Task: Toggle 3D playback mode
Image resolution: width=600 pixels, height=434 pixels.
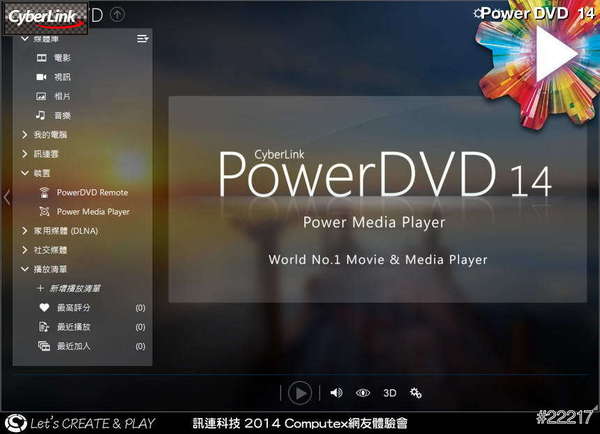Action: point(390,393)
